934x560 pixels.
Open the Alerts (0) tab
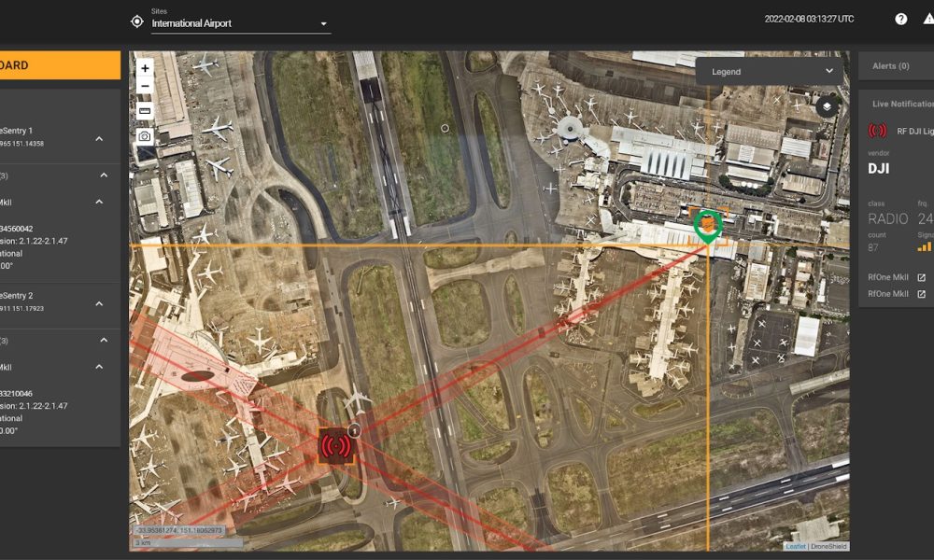point(896,66)
